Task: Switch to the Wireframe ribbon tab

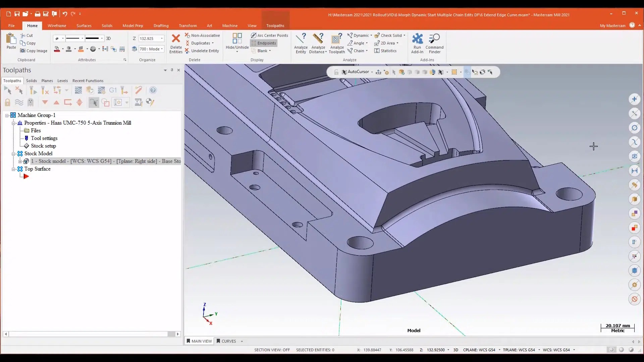Action: pos(57,26)
